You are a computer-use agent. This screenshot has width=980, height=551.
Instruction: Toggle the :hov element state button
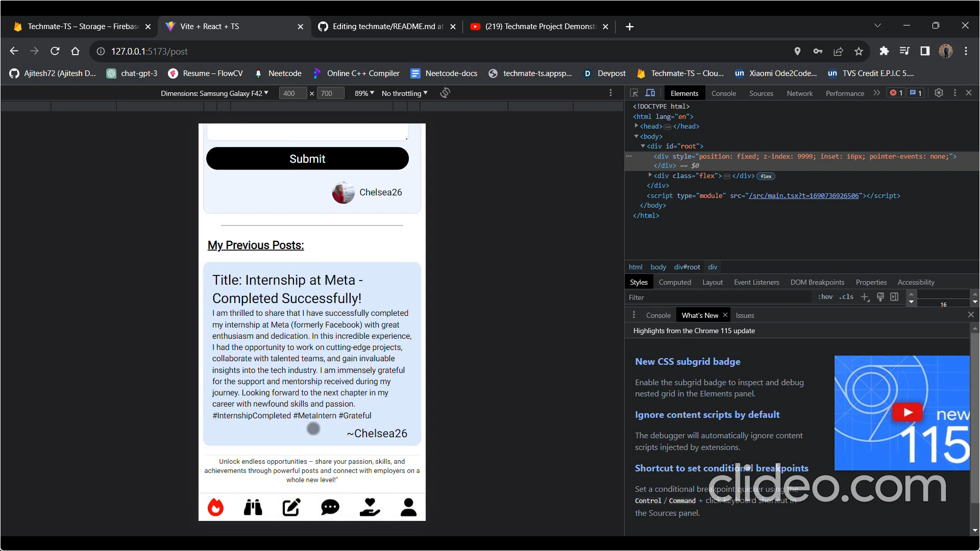tap(825, 297)
